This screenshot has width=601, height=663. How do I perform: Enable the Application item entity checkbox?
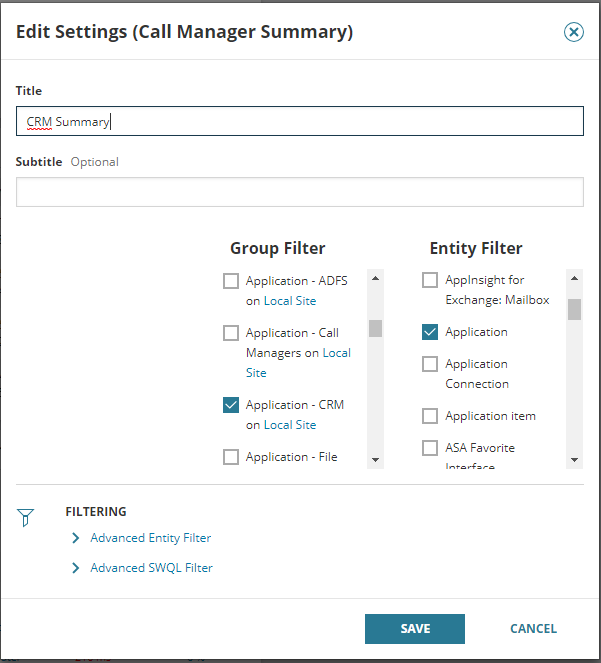pos(430,416)
